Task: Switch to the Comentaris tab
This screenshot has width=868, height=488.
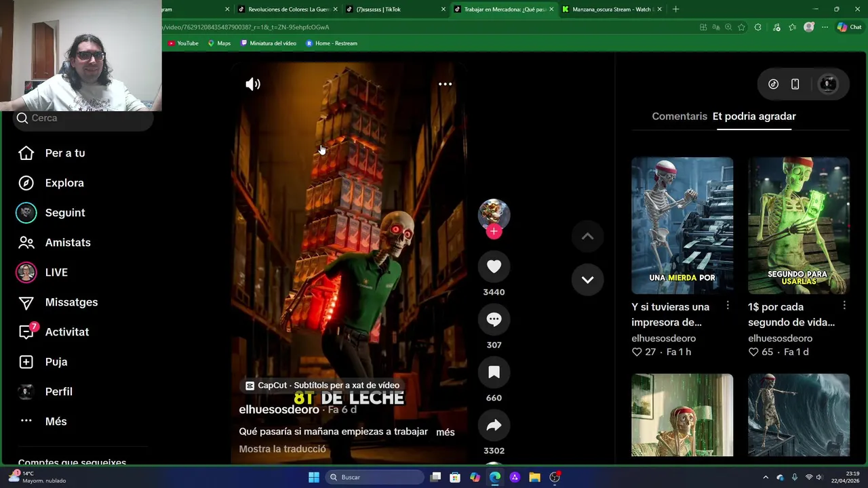Action: tap(679, 116)
